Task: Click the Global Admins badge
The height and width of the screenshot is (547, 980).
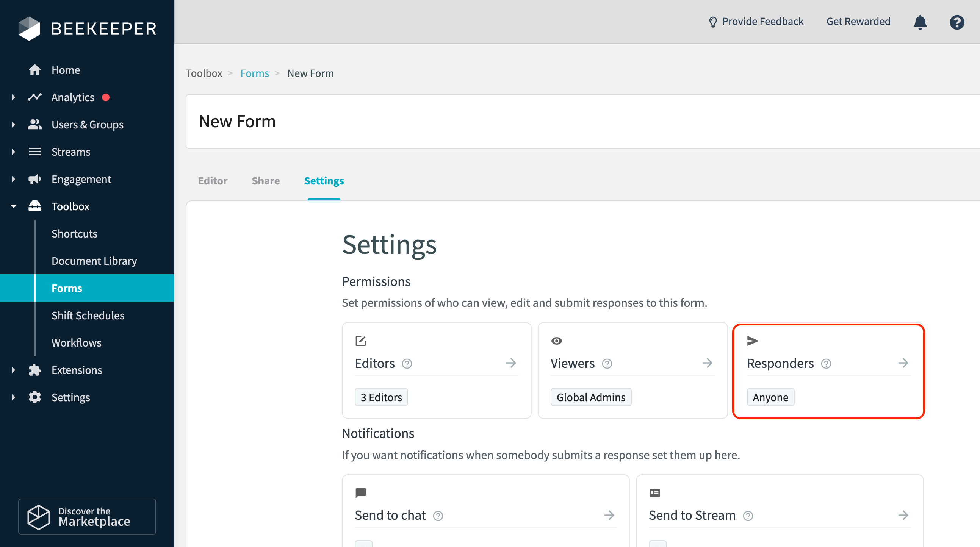Action: [591, 397]
